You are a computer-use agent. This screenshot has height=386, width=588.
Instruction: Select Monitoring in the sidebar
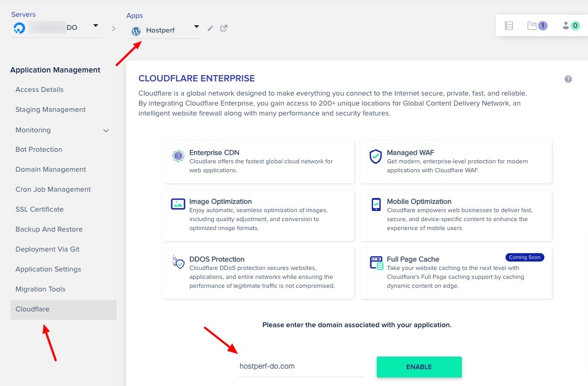point(33,130)
